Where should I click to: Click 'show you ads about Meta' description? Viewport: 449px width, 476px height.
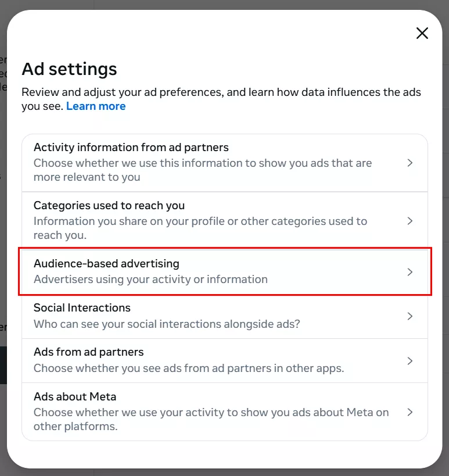click(x=211, y=413)
